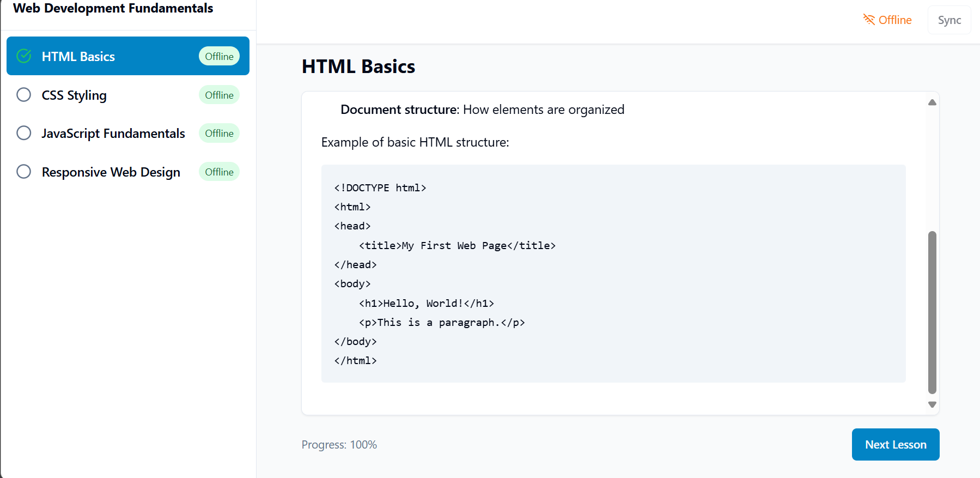Open the HTML Basics lesson

click(78, 57)
